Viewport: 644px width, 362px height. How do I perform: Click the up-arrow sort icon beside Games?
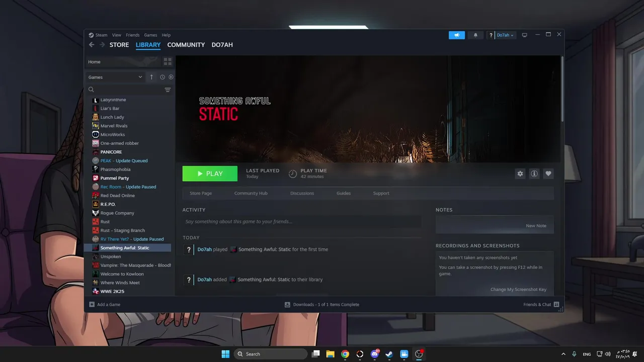pyautogui.click(x=151, y=77)
